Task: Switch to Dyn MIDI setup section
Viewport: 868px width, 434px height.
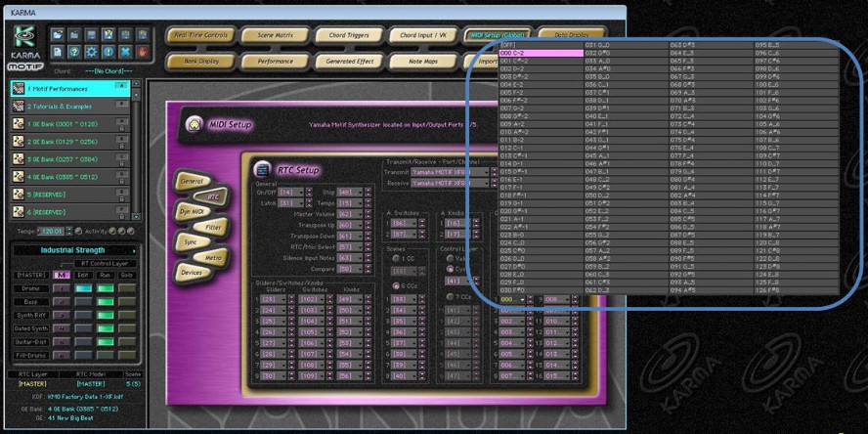Action: [192, 212]
